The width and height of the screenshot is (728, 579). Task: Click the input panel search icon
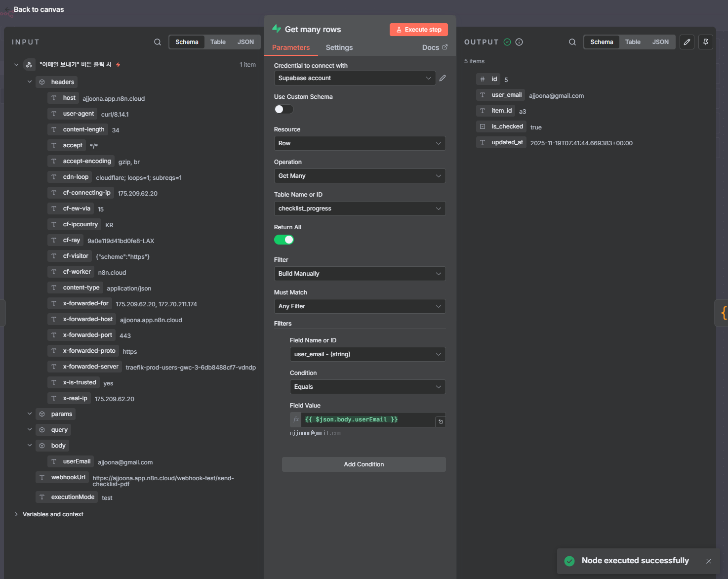point(158,42)
